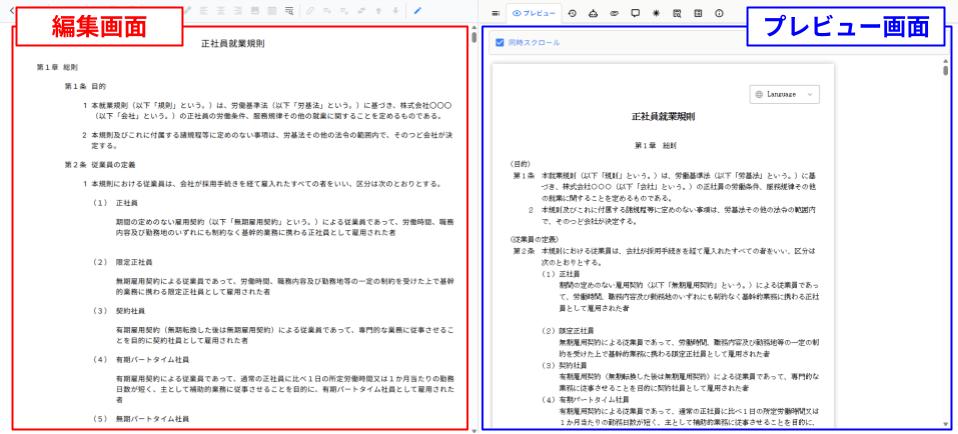
Task: Click the stamp icon in preview toolbar
Action: point(593,13)
